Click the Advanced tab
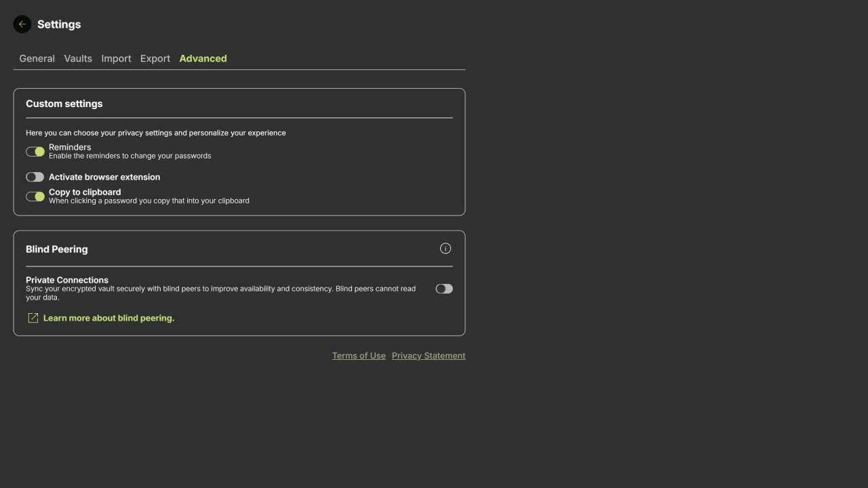This screenshot has height=488, width=868. tap(203, 58)
